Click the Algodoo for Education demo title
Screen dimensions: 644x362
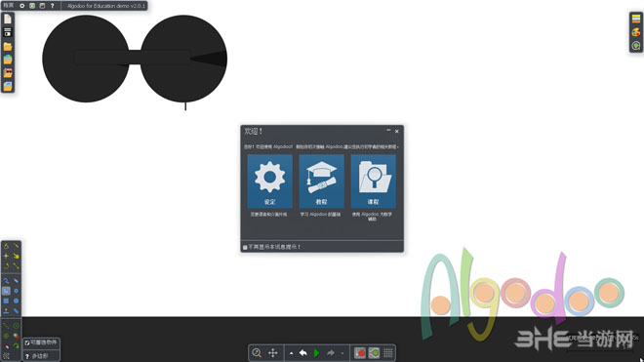(x=106, y=6)
